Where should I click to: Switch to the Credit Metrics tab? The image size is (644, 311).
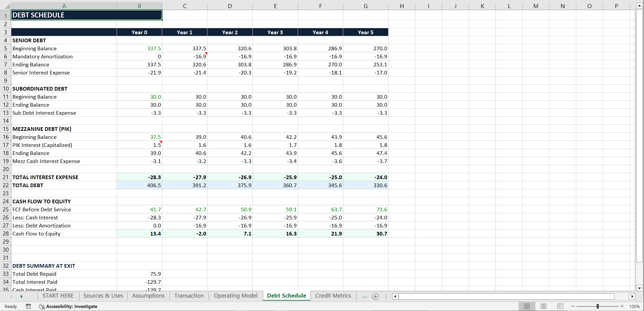coord(333,296)
